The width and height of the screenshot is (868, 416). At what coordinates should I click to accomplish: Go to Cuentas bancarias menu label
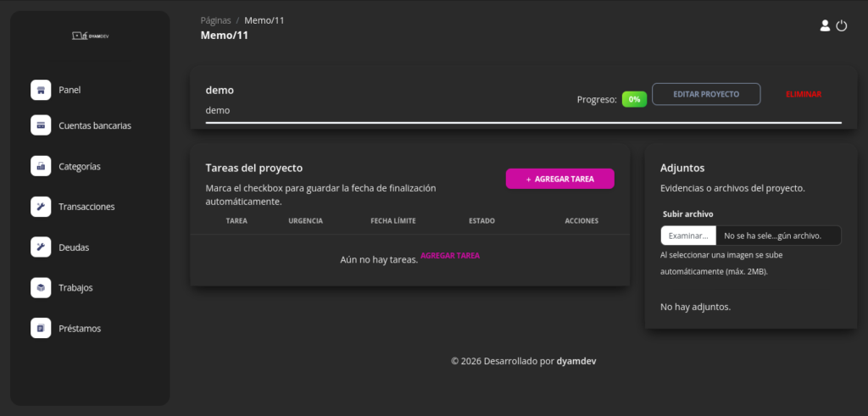point(95,125)
